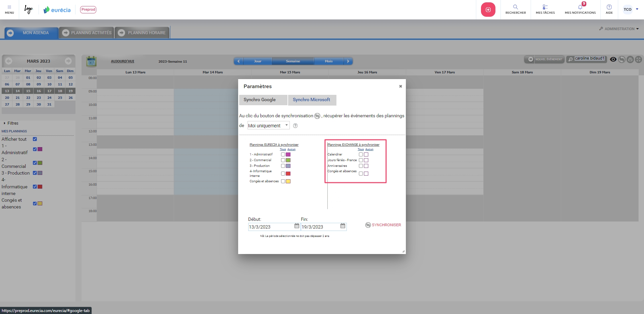Switch to the Mois view

tap(329, 61)
